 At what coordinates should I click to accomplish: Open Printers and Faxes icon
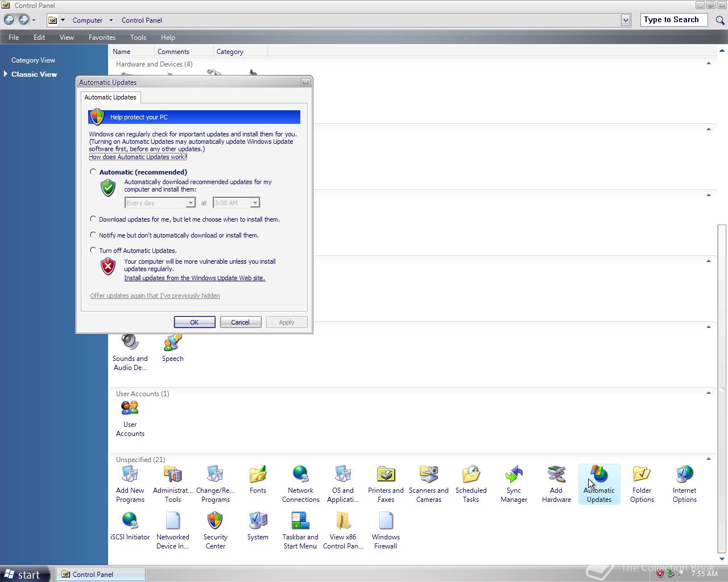(x=386, y=484)
